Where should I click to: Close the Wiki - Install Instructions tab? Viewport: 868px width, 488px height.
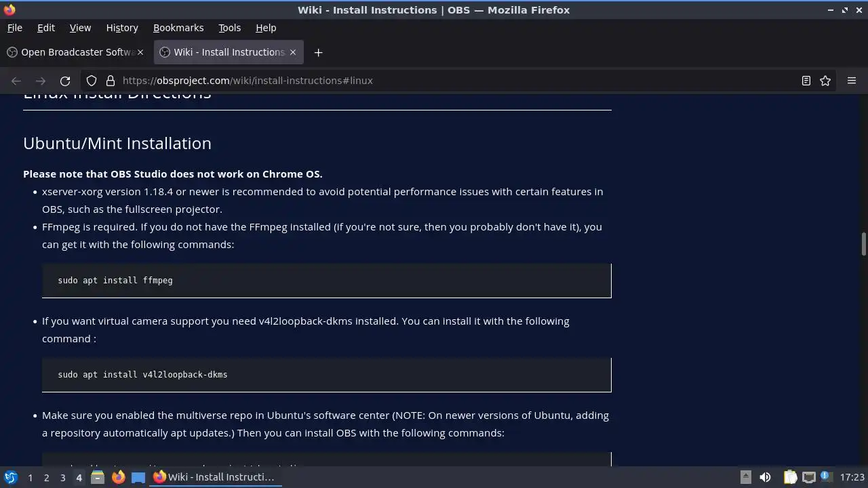(x=293, y=52)
